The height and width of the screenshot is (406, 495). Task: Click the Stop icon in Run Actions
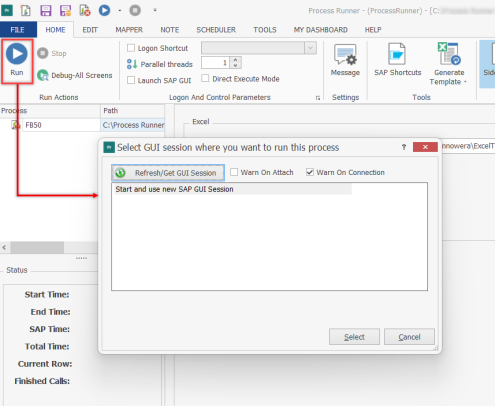click(43, 53)
